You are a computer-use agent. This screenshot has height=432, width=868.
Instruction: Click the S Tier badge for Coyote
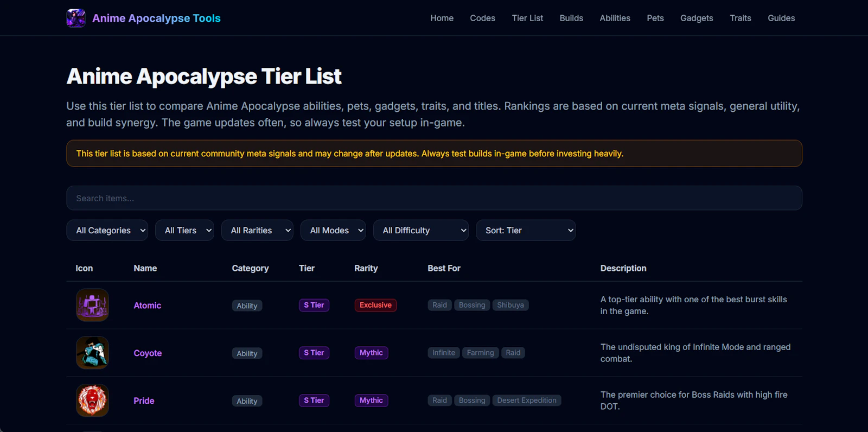[314, 353]
